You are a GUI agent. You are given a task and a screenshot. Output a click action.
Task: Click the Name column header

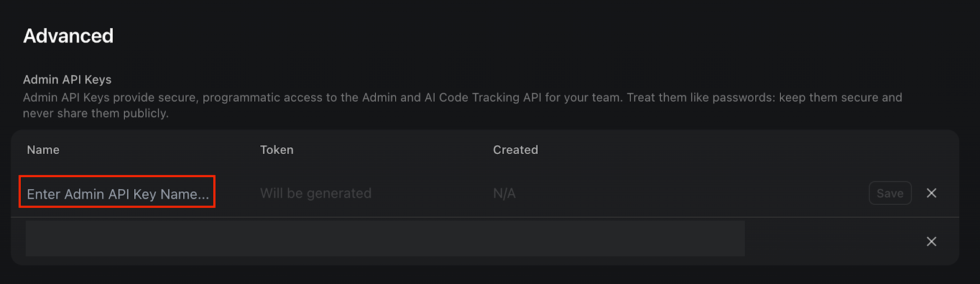coord(43,150)
